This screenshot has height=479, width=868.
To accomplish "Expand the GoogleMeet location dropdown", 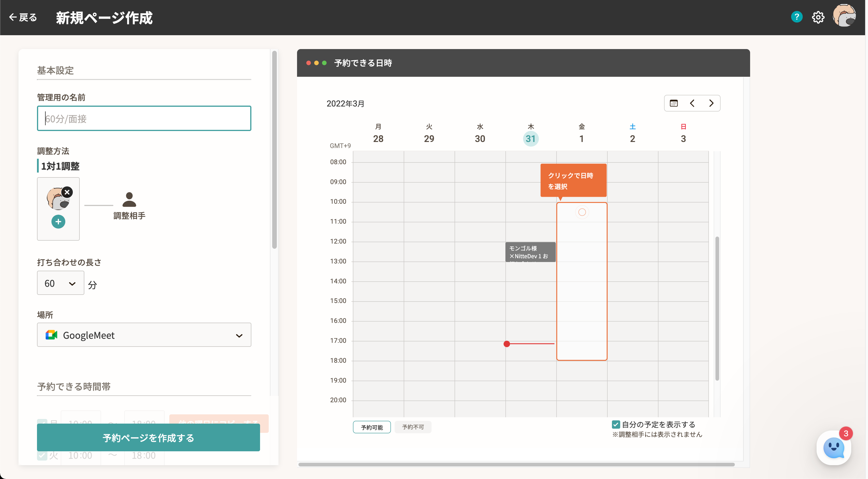I will click(x=144, y=335).
